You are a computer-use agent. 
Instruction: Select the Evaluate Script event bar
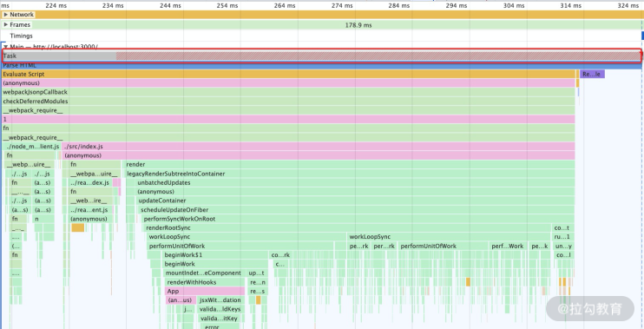(x=288, y=74)
